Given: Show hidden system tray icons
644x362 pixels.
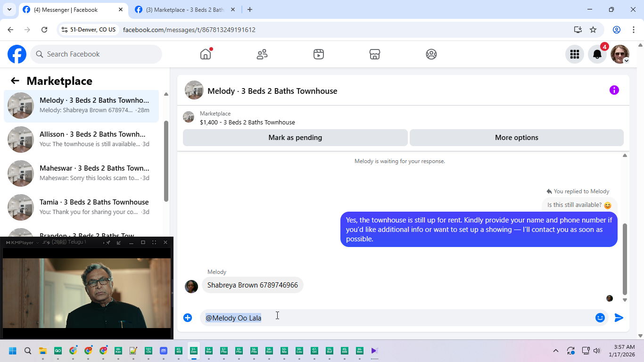Looking at the screenshot, I should pyautogui.click(x=556, y=351).
